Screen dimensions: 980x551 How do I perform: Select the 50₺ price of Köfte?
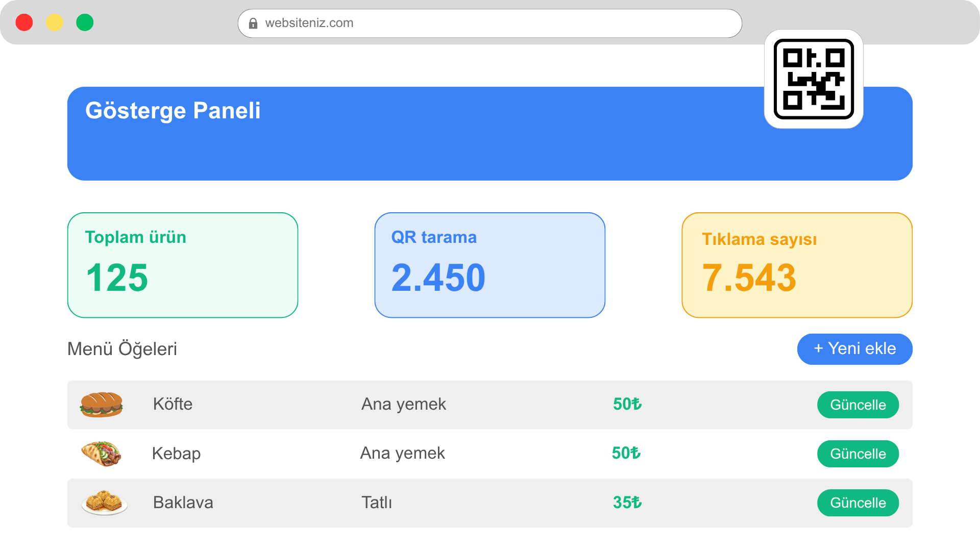click(627, 404)
